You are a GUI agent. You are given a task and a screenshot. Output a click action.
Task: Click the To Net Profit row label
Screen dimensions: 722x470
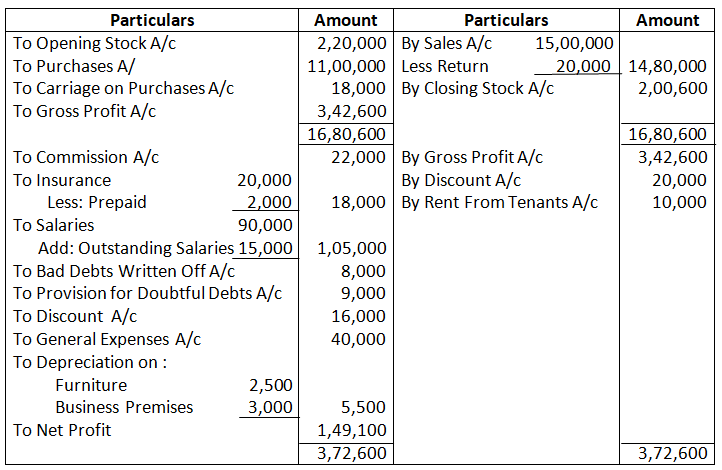click(62, 430)
